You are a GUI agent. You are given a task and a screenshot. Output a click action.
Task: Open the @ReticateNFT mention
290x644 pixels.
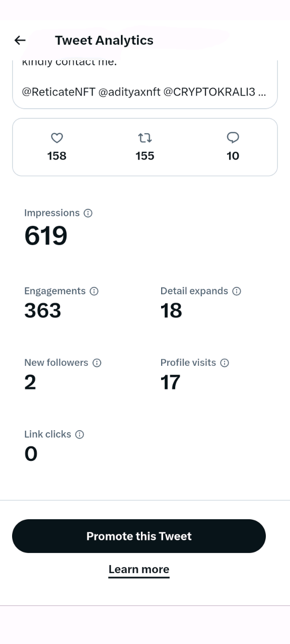point(59,93)
